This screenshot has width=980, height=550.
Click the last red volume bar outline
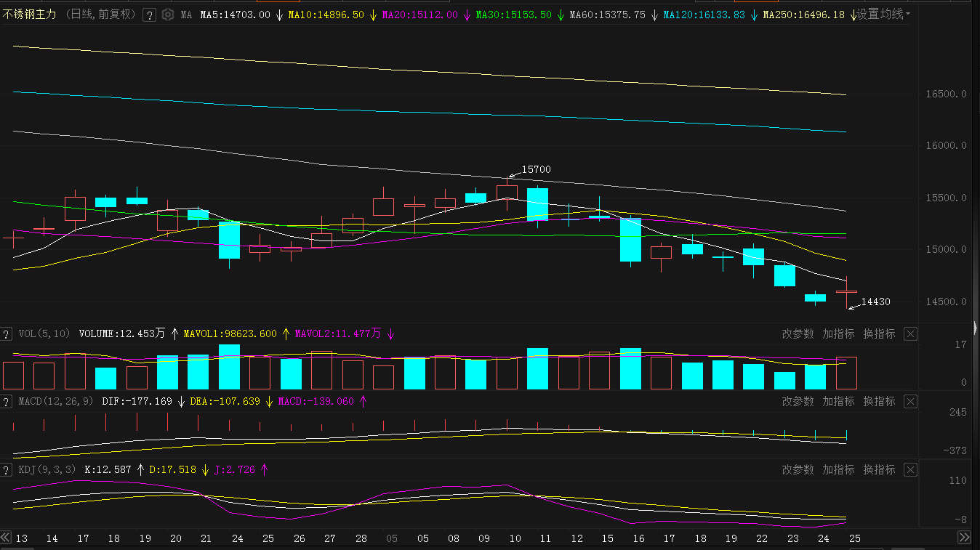pos(846,373)
